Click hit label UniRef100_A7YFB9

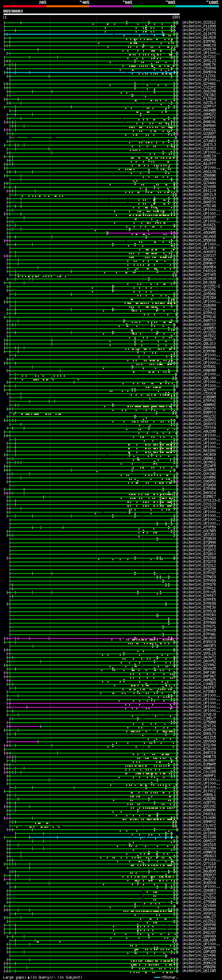(199, 527)
